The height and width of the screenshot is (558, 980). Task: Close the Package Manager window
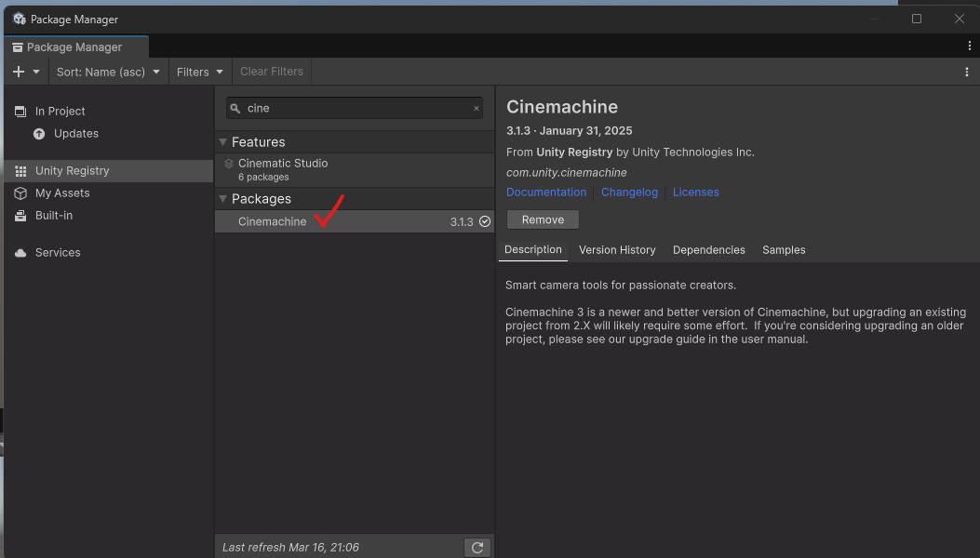(x=960, y=19)
